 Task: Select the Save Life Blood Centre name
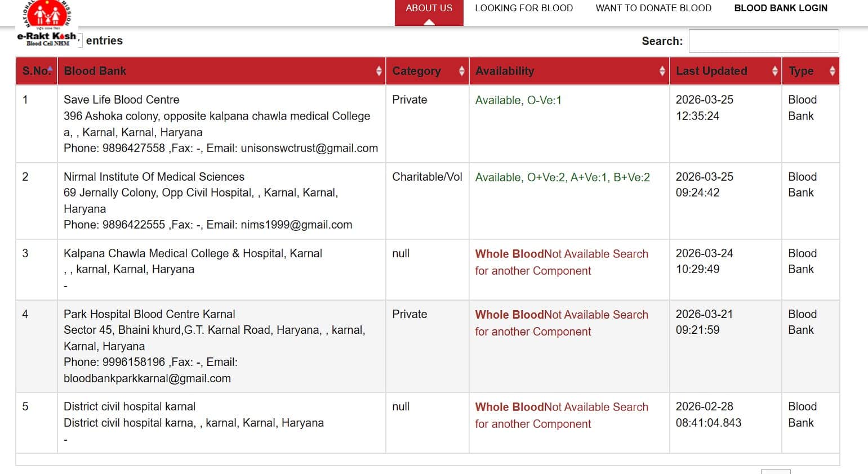coord(121,100)
